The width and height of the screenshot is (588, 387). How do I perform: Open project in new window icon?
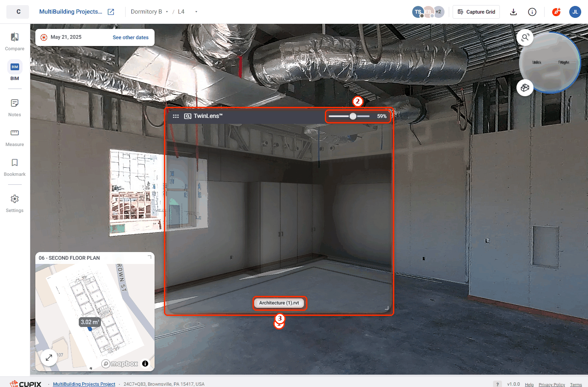point(111,12)
